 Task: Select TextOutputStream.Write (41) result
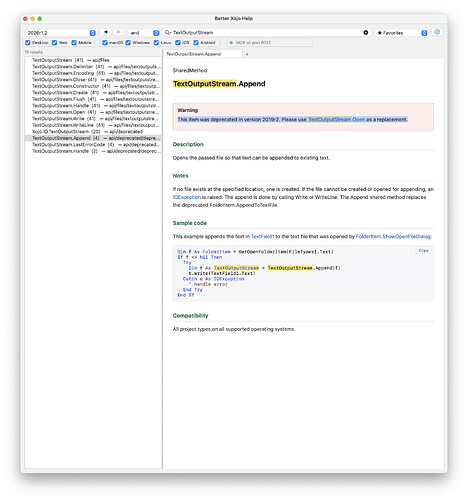coord(93,119)
